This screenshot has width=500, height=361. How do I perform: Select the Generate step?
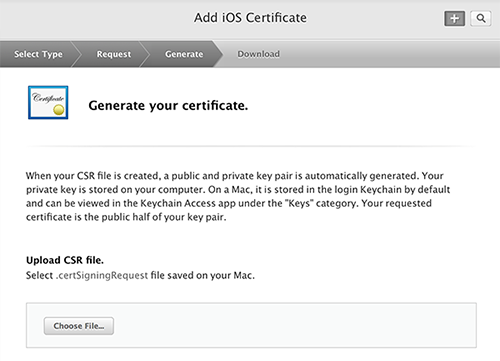184,54
